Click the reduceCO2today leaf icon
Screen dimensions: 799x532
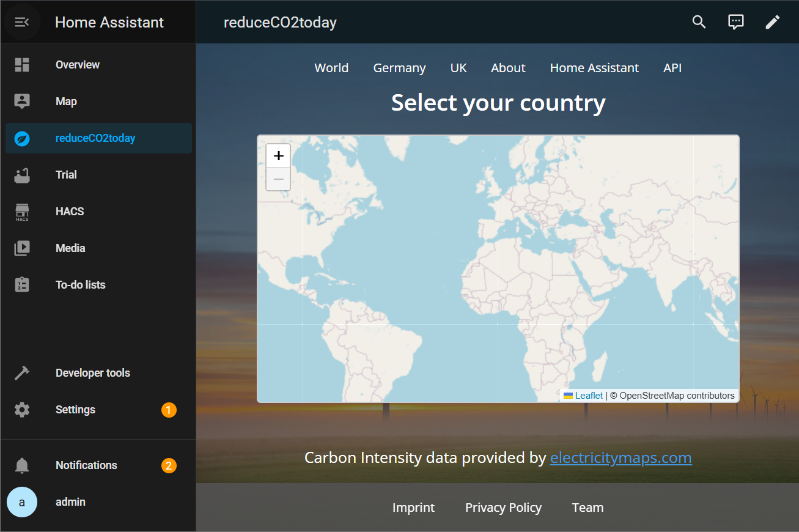point(22,138)
